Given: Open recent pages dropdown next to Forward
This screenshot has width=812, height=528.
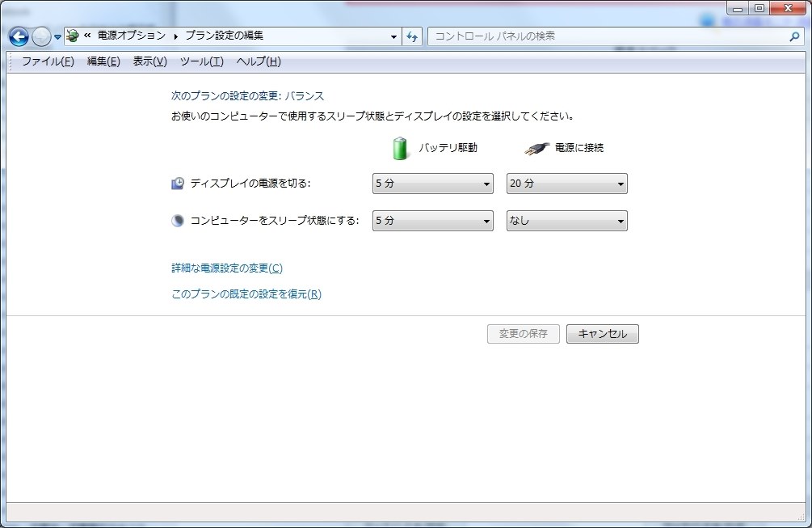Looking at the screenshot, I should point(57,36).
